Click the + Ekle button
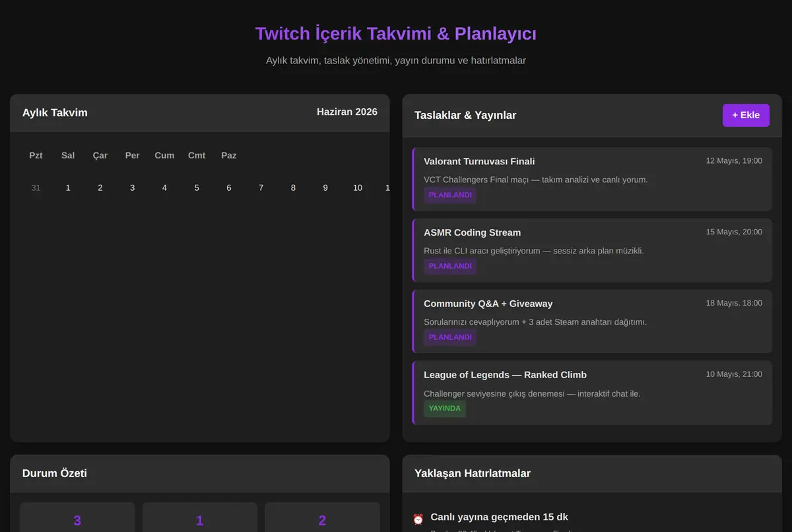This screenshot has width=792, height=532. click(x=746, y=115)
